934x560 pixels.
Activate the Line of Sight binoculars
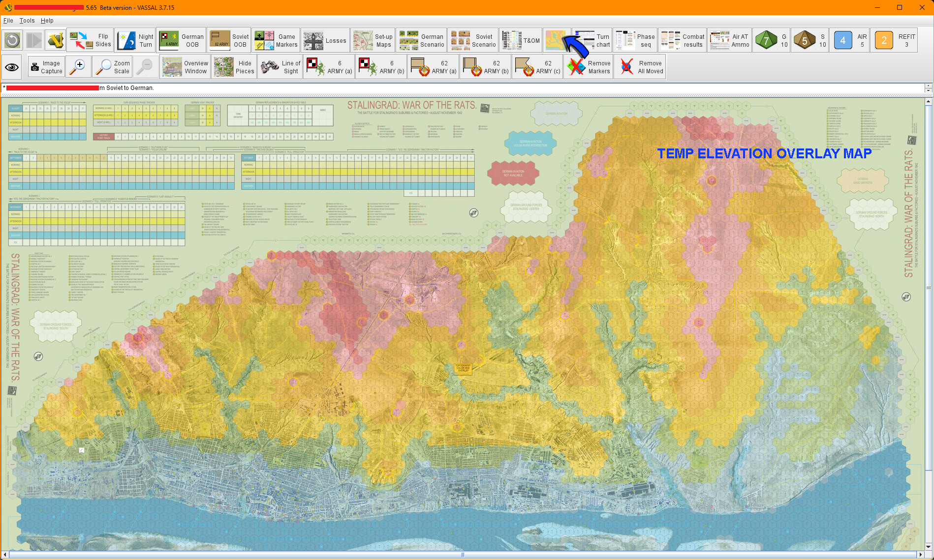(x=280, y=67)
